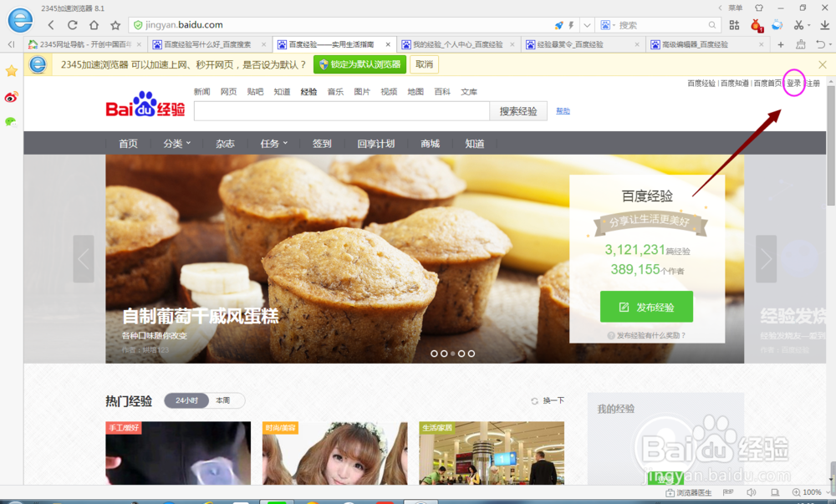Open the apps grid icon in toolbar
Image resolution: width=836 pixels, height=504 pixels.
point(734,25)
